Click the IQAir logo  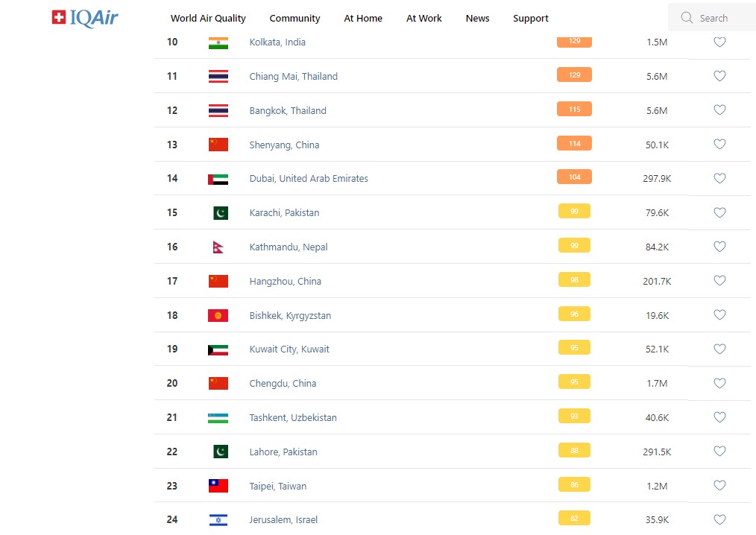(85, 17)
